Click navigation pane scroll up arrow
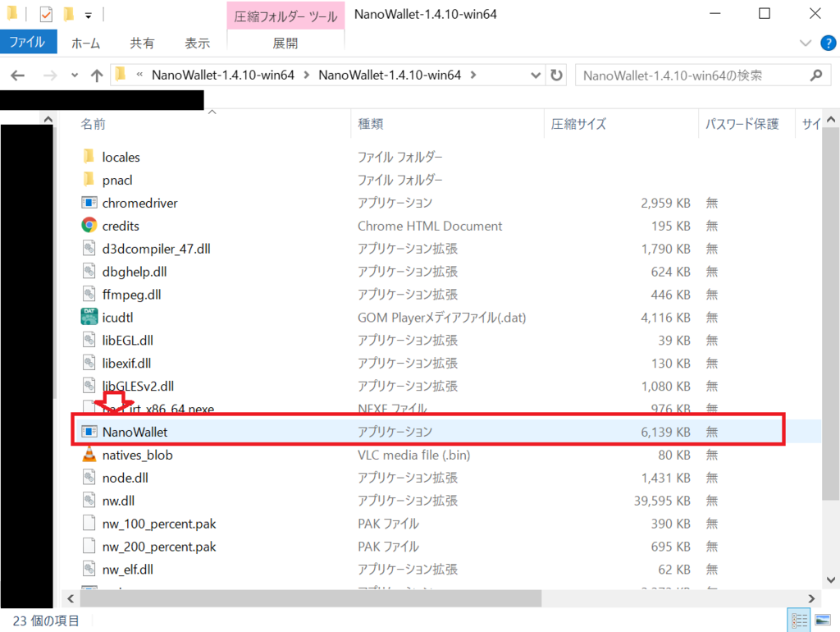The image size is (840, 632). pos(48,120)
